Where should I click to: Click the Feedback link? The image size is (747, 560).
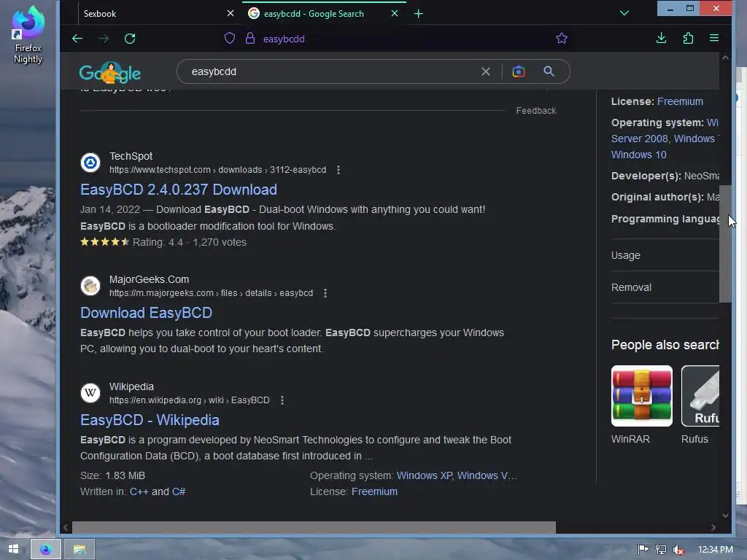coord(536,111)
